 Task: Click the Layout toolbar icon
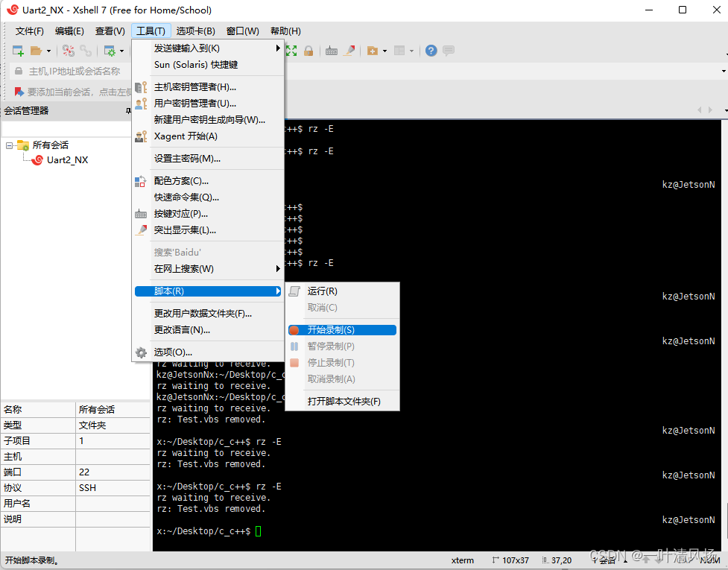[399, 51]
